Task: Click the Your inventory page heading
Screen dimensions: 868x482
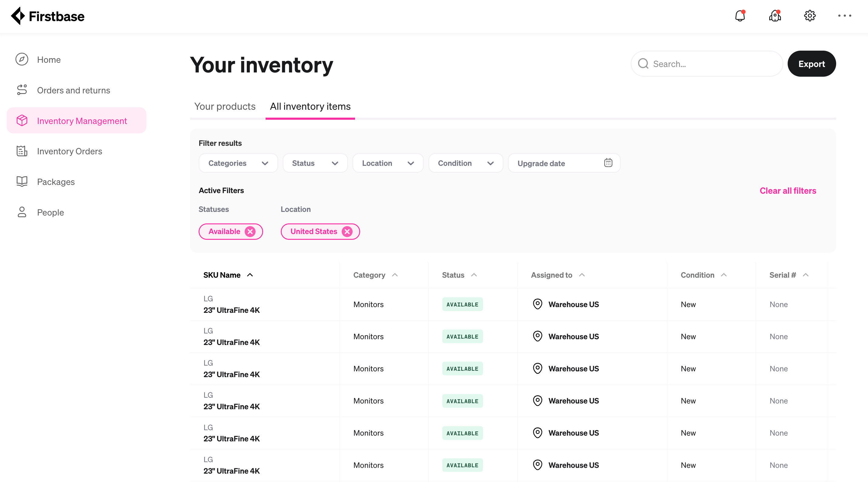Action: (261, 64)
